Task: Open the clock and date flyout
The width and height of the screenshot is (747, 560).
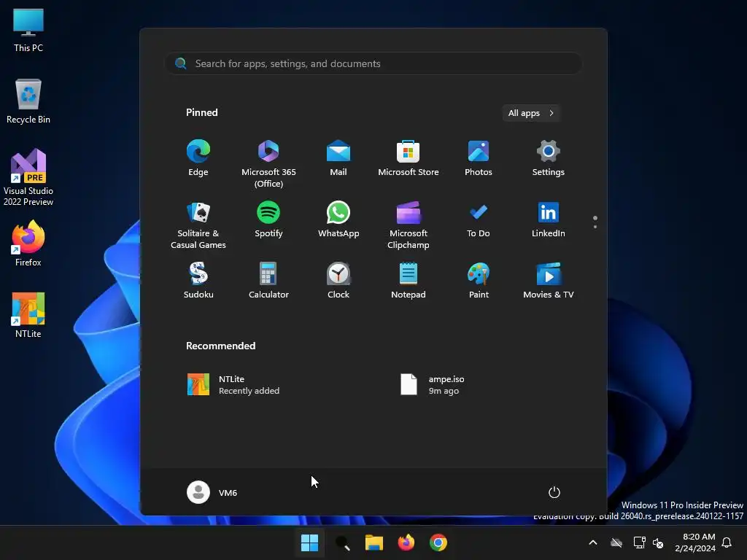Action: pyautogui.click(x=695, y=542)
